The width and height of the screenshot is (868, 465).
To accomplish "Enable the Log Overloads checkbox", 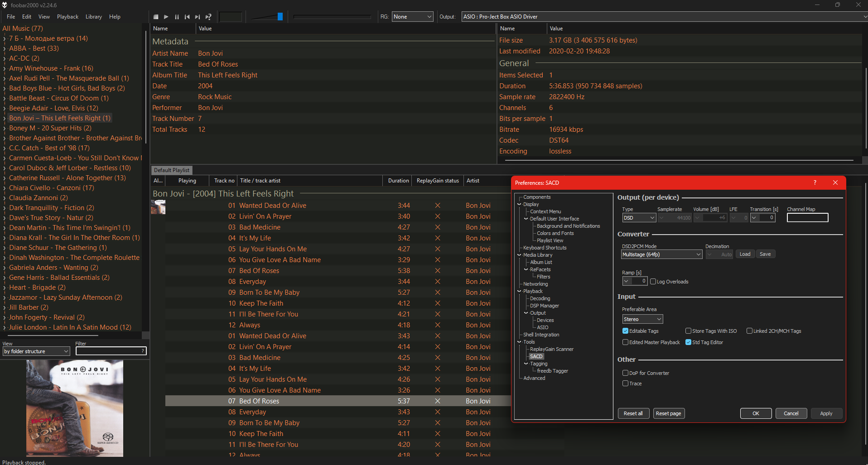I will pyautogui.click(x=653, y=282).
